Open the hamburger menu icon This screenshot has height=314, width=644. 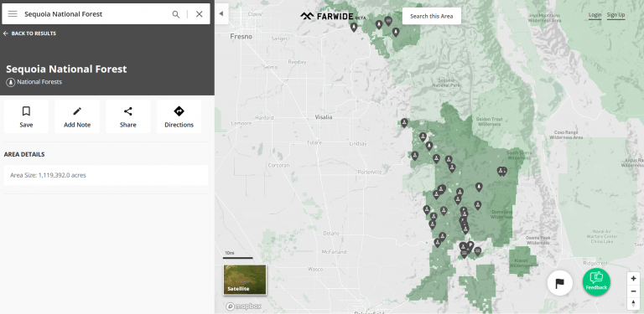(13, 14)
